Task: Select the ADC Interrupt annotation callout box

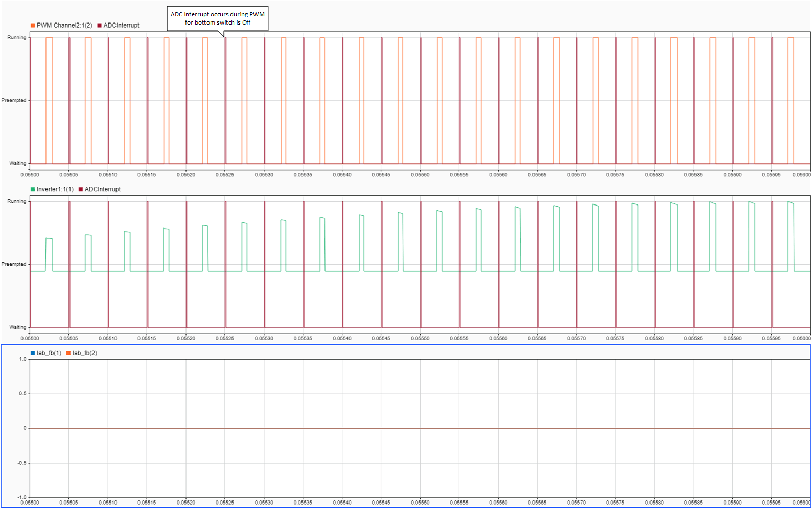Action: [x=218, y=18]
